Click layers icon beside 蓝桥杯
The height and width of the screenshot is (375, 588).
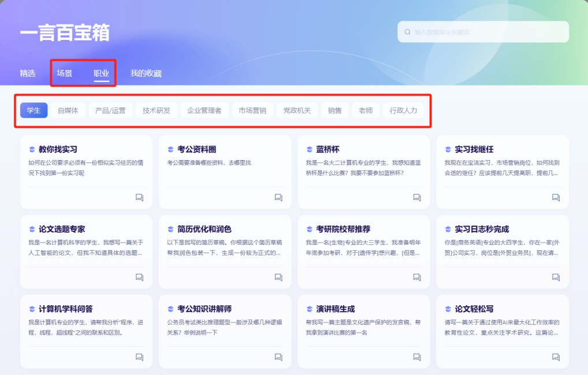click(x=310, y=149)
